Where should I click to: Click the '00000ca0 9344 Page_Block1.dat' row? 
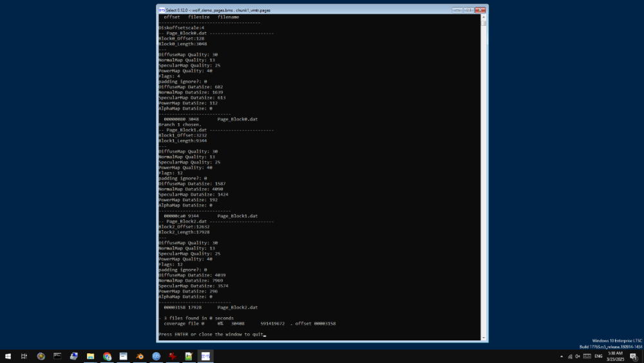coord(211,216)
